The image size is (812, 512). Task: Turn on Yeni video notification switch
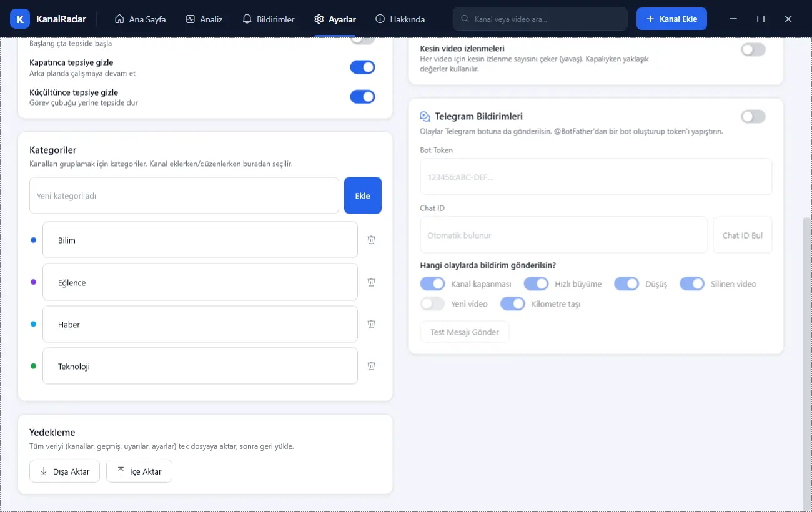pos(432,304)
